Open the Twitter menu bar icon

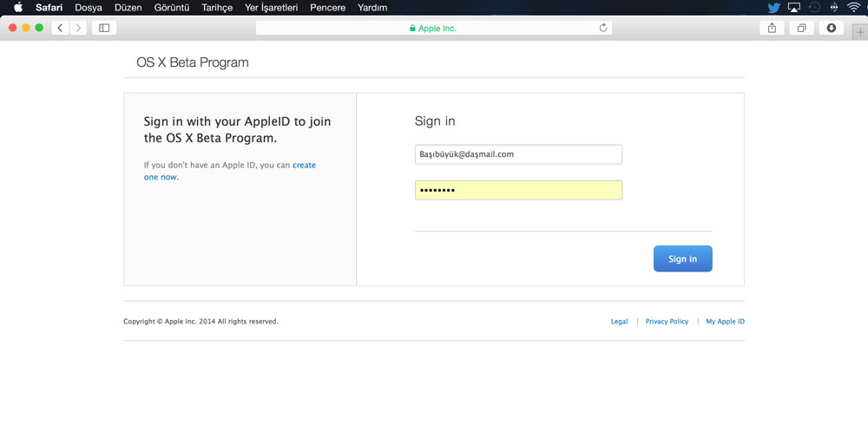point(774,8)
